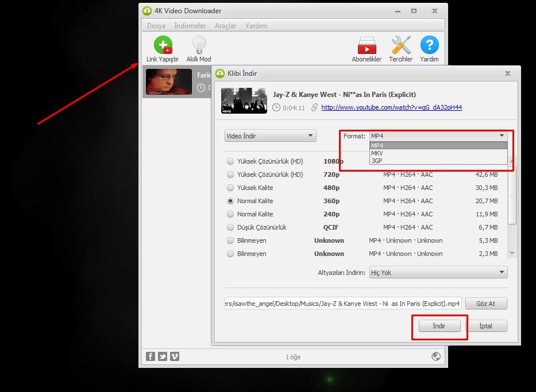
Task: Click the 30,3 MB file size
Action: click(x=487, y=188)
